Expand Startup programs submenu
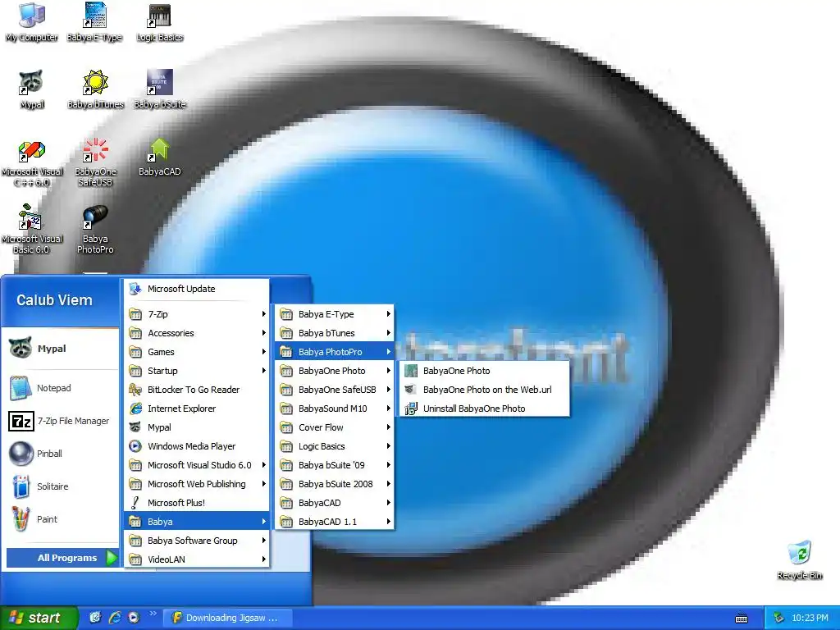The height and width of the screenshot is (630, 840). 197,371
